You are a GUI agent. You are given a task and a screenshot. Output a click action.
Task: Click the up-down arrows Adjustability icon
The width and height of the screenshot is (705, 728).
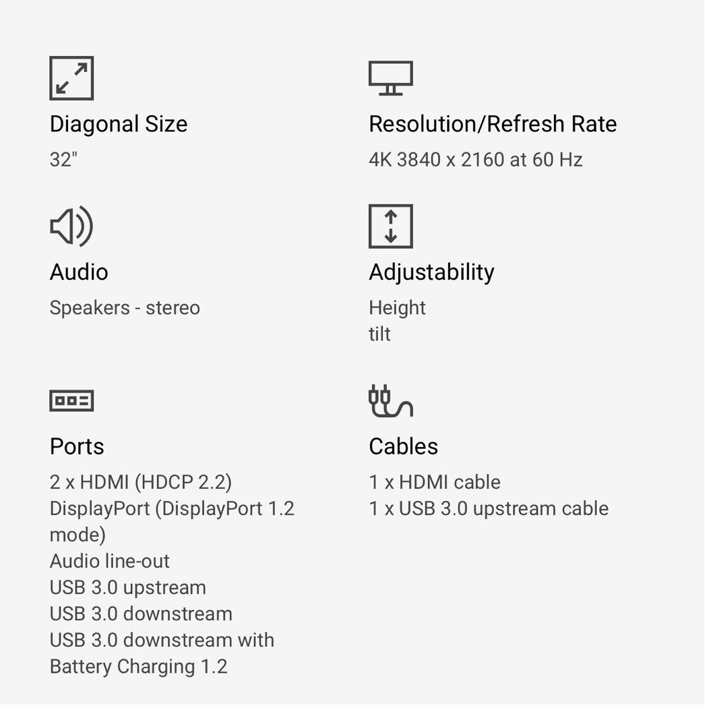coord(390,226)
